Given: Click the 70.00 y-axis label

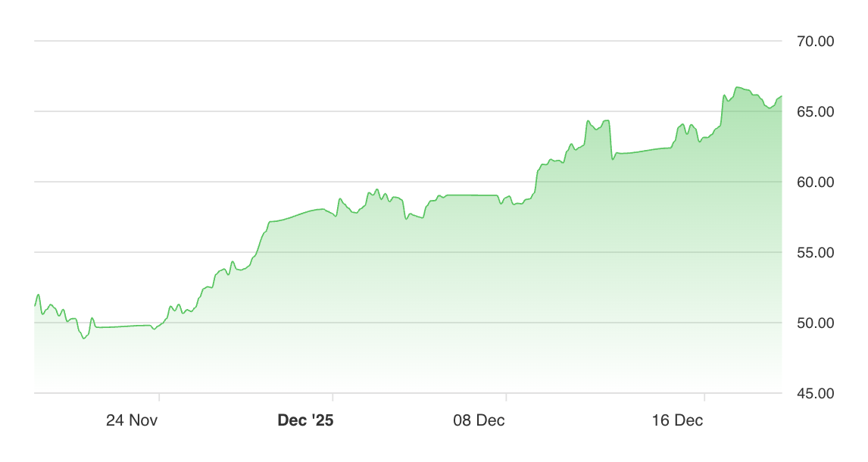Looking at the screenshot, I should point(815,42).
